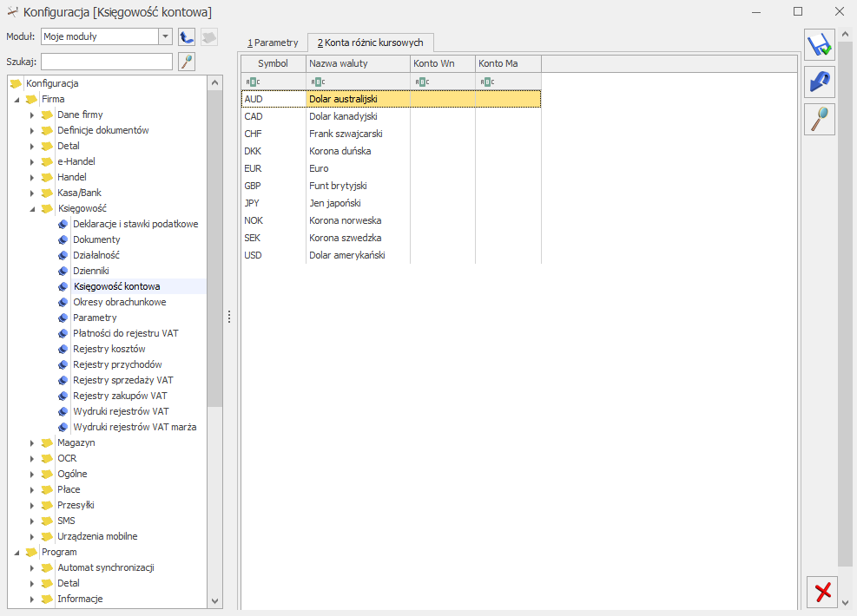Switch to the Parametry tab
Screen dimensions: 857x616
point(273,43)
